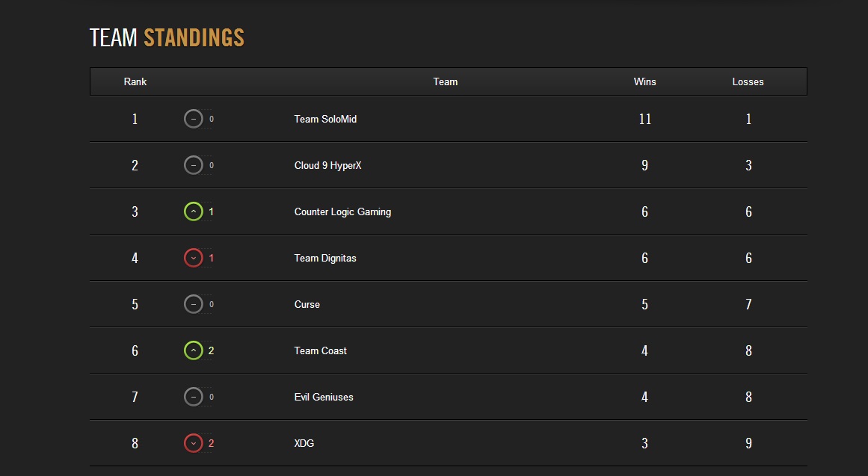The image size is (868, 476).
Task: Click the no-change icon beside Team SoloMid
Action: coord(193,119)
